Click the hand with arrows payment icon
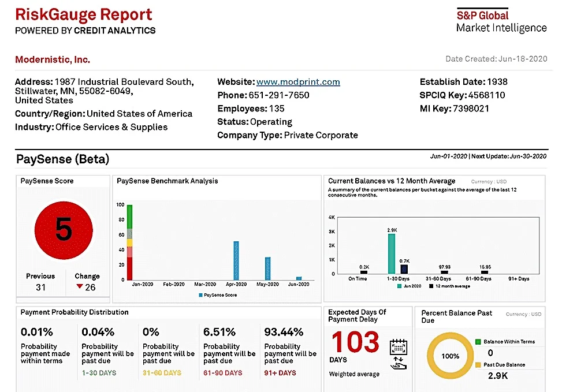 click(398, 363)
